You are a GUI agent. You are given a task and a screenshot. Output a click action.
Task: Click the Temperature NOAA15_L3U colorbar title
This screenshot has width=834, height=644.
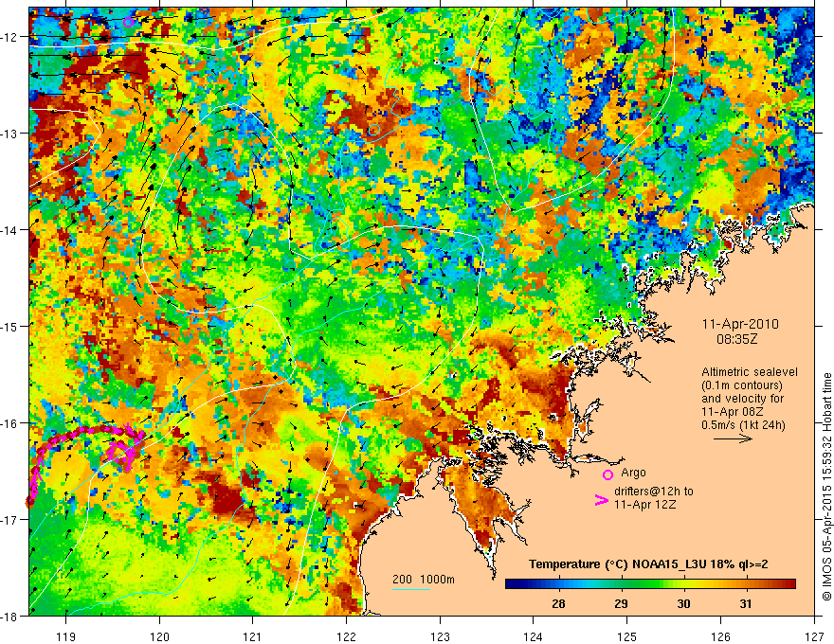point(648,564)
